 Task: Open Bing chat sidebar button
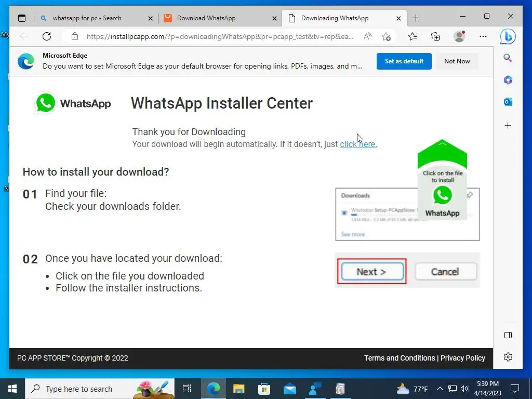point(508,36)
